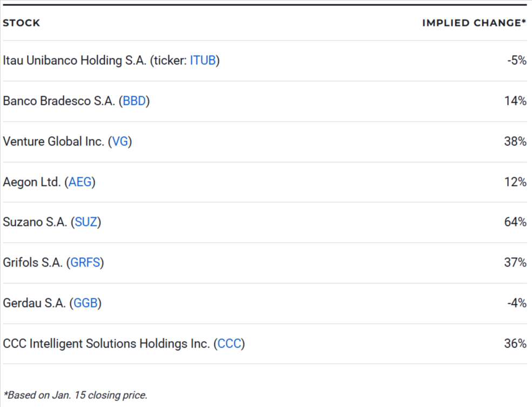Open the GRFS ticker link
532x407 pixels.
85,262
